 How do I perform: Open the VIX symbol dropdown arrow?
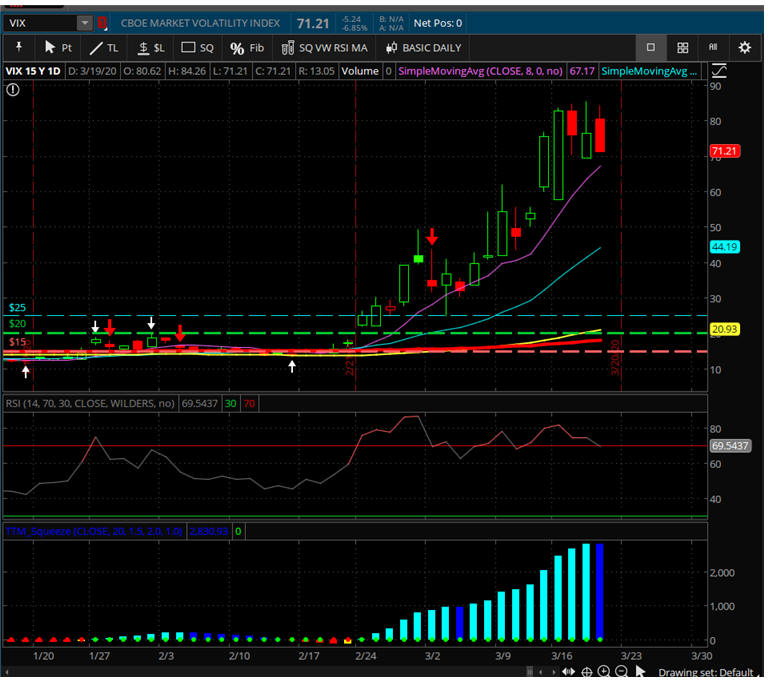(x=84, y=22)
